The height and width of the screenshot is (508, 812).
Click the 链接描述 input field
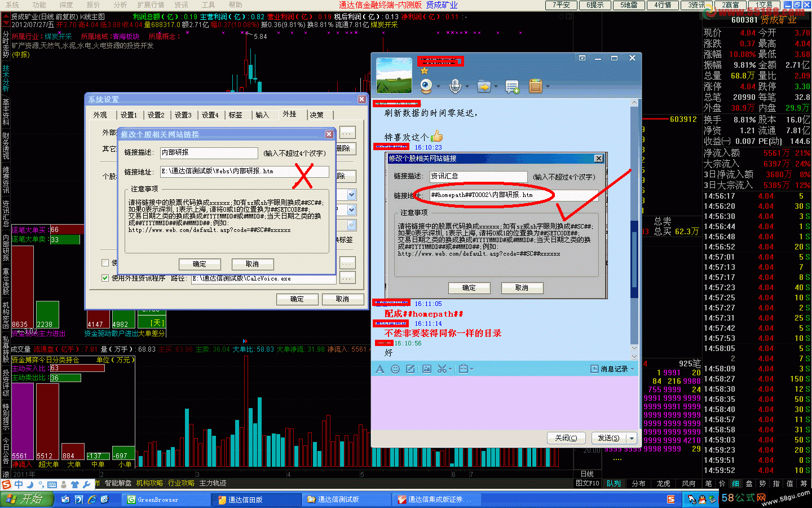tap(209, 153)
